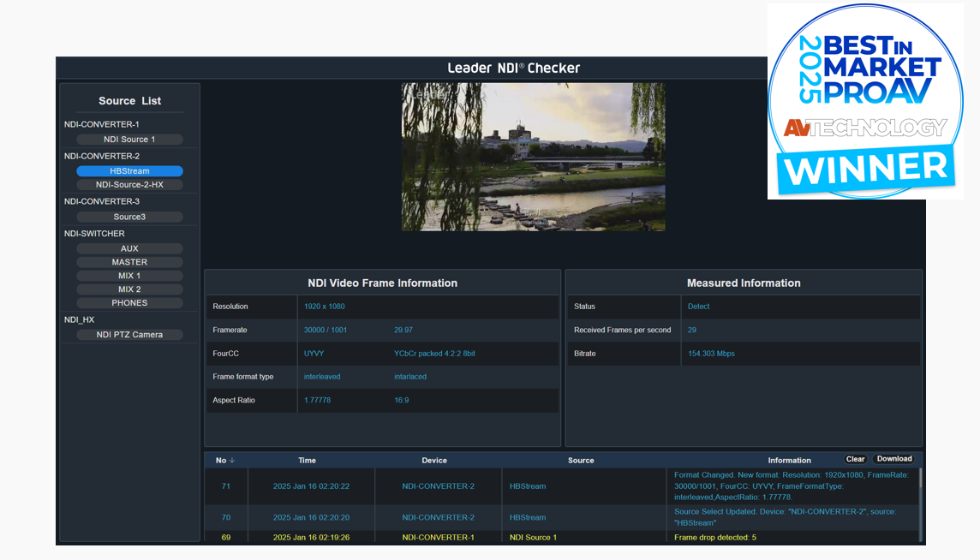Download the event log
980x560 pixels.
click(893, 460)
